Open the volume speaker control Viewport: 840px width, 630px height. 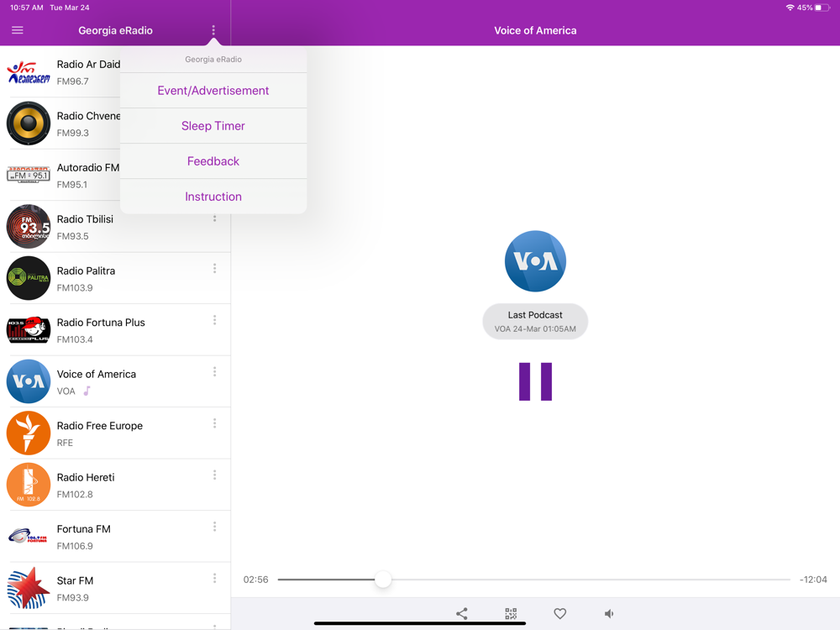point(609,613)
